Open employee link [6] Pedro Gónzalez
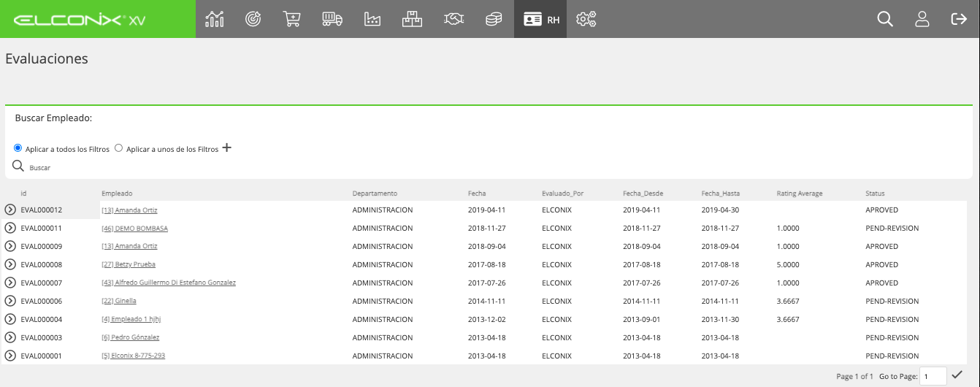Screen dimensions: 980x387 pyautogui.click(x=130, y=338)
